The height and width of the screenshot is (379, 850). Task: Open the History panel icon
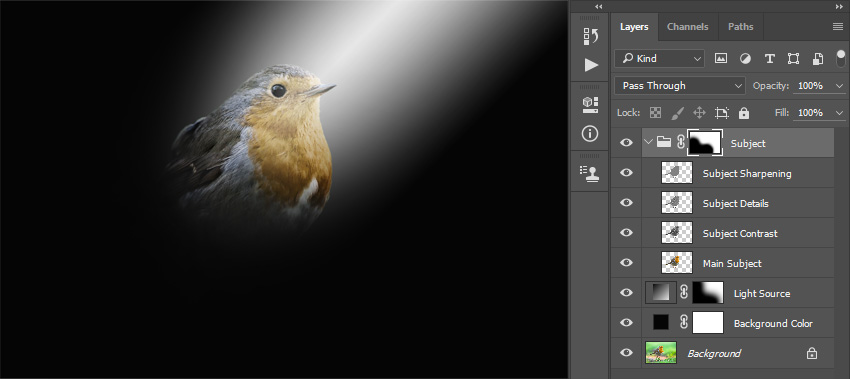590,36
